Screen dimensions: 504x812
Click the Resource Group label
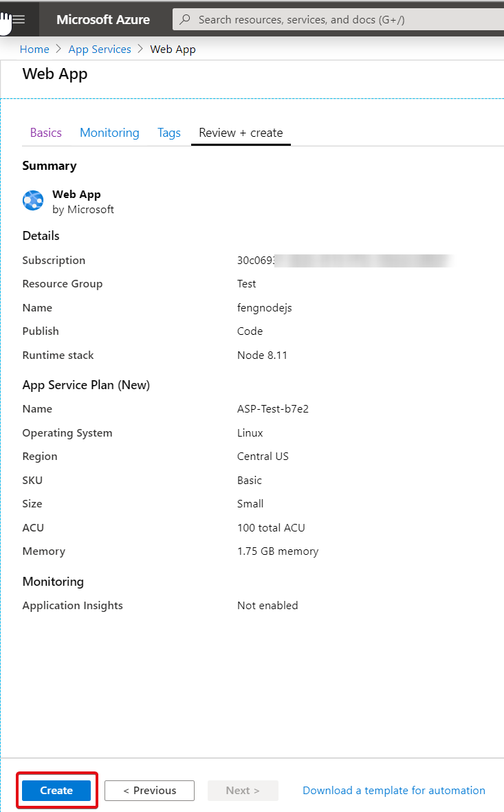(62, 284)
